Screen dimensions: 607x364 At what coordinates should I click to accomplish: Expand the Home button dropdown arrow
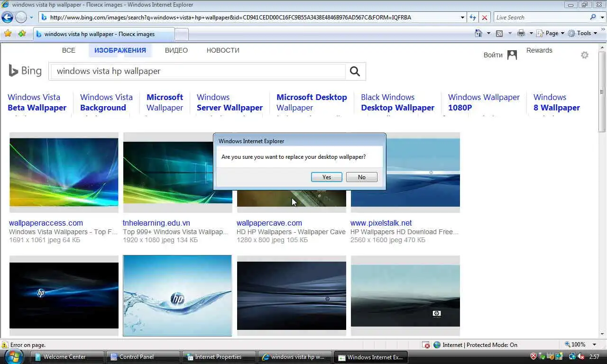[x=488, y=33]
